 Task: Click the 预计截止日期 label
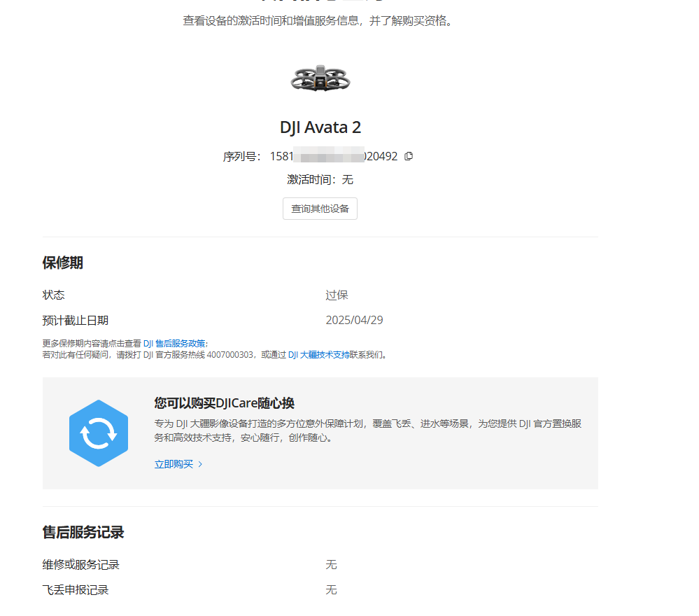pos(76,321)
